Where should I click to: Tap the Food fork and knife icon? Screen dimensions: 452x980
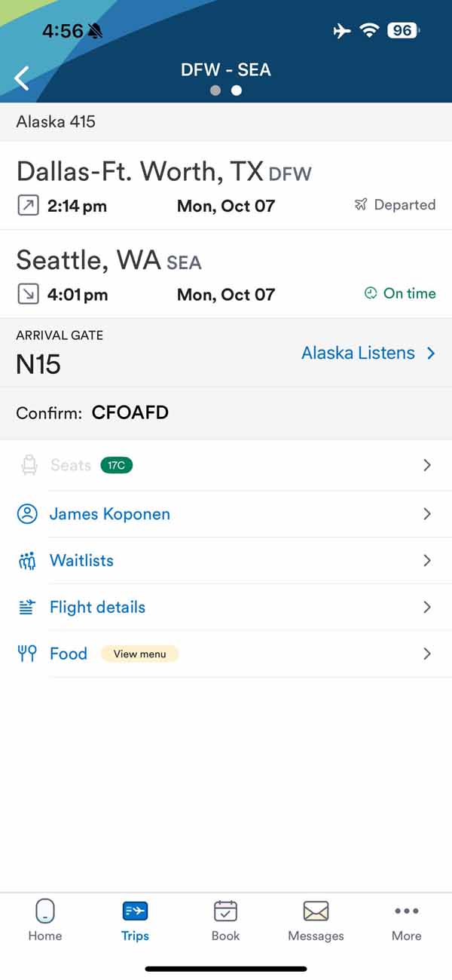[28, 654]
